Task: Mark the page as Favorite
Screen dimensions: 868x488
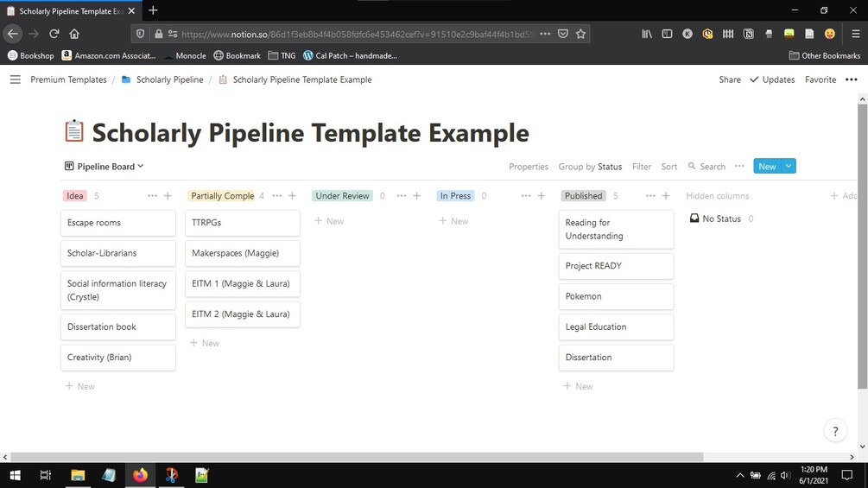Action: point(820,79)
